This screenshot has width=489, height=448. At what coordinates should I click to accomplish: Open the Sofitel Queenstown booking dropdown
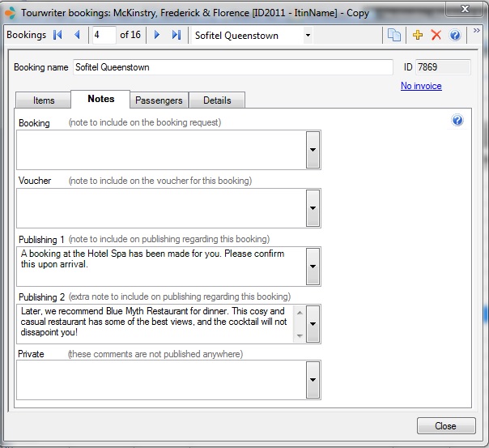point(308,36)
